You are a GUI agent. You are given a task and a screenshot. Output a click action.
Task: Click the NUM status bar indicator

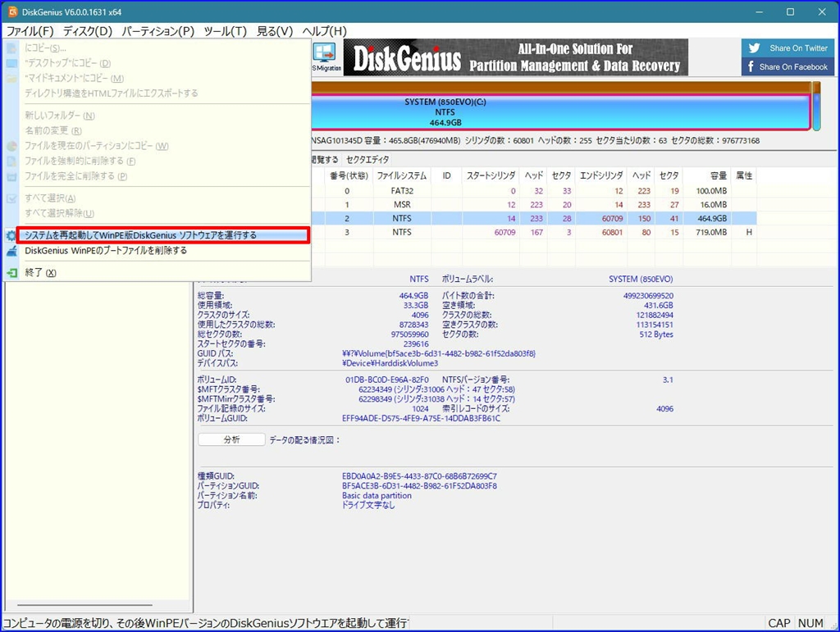click(810, 623)
